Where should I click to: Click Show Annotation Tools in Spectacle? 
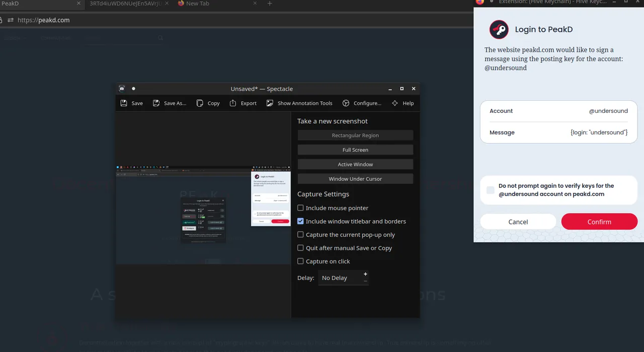pyautogui.click(x=299, y=103)
